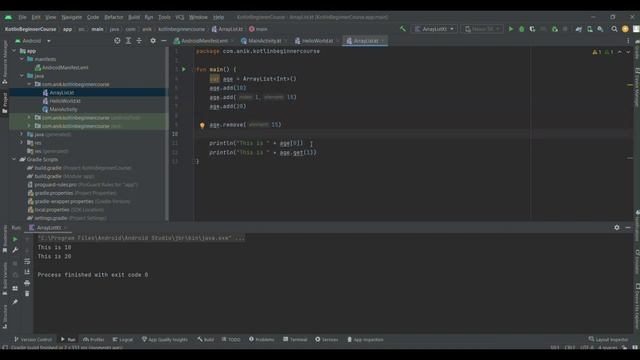Select MainActivity in project tree
Image resolution: width=640 pixels, height=360 pixels.
pos(63,109)
